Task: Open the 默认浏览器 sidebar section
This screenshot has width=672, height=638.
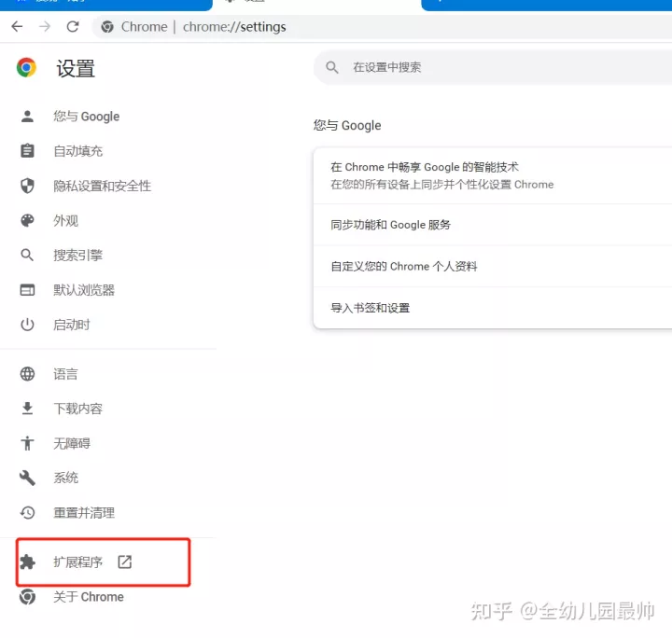Action: pos(84,290)
